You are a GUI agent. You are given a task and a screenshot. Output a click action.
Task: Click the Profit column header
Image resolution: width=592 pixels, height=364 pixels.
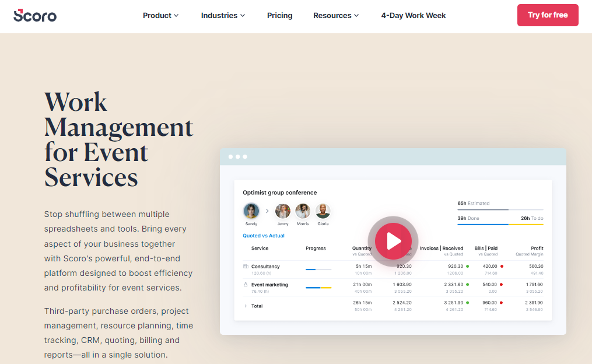(537, 248)
